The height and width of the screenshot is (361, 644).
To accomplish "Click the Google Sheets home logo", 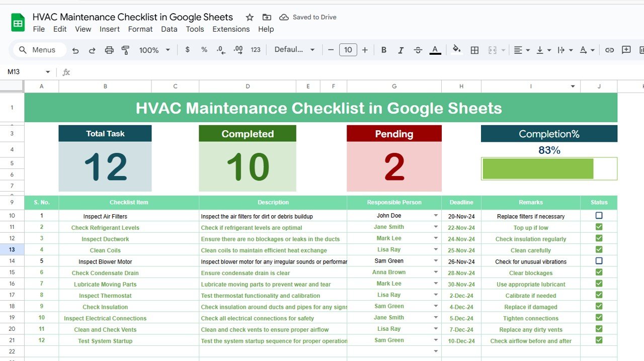I will (18, 23).
